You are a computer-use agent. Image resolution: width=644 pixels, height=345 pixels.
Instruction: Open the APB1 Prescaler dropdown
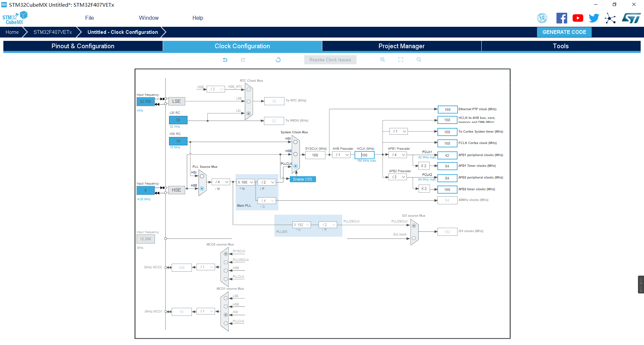coord(398,155)
